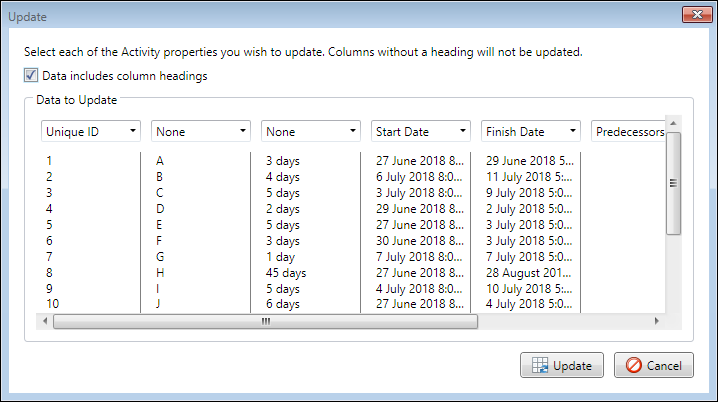Click the horizontal scrollbar thumb

pos(266,321)
